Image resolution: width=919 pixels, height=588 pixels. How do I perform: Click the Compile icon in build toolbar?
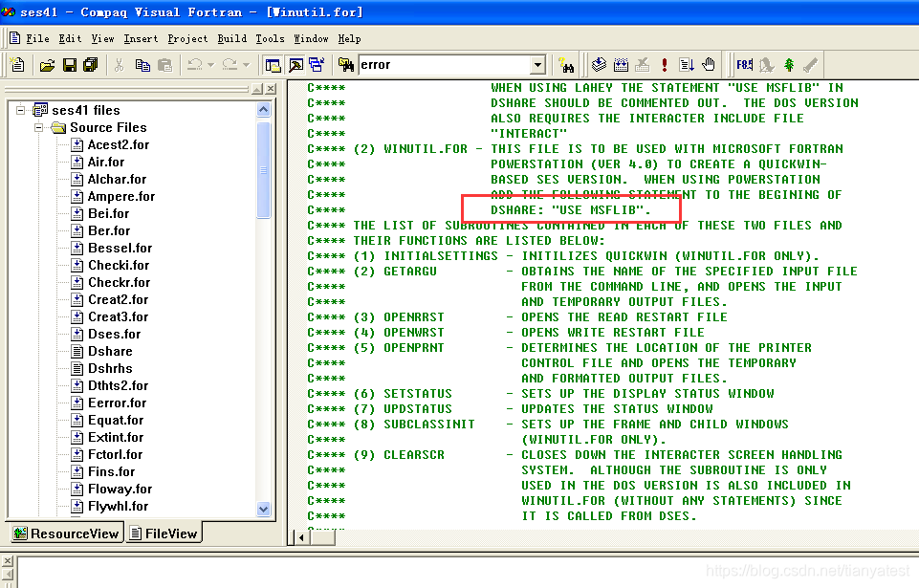pos(599,65)
